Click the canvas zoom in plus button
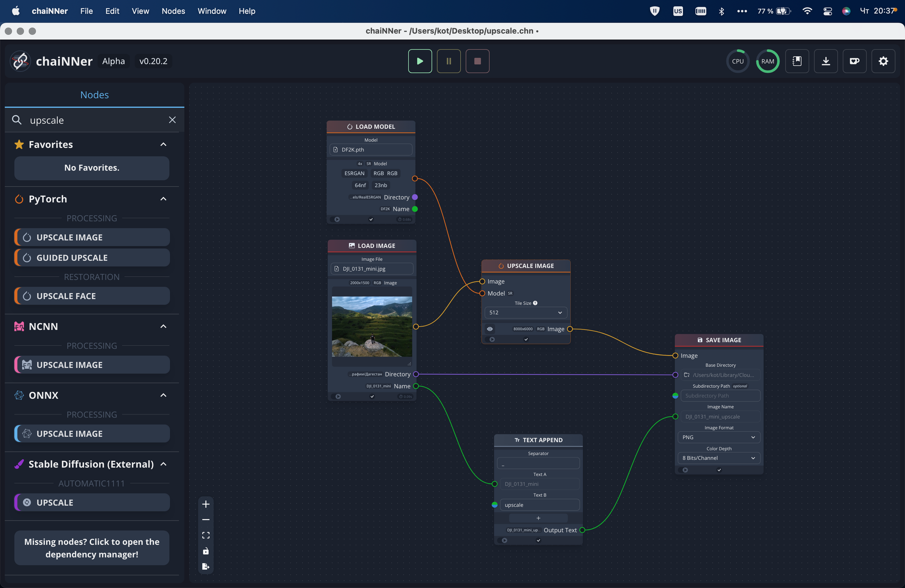Screen dimensions: 905x588 (x=206, y=504)
